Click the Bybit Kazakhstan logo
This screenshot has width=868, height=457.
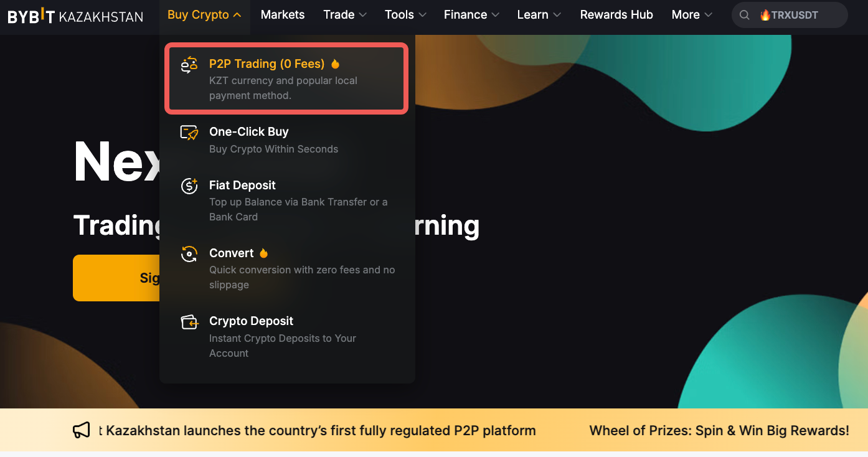(75, 16)
